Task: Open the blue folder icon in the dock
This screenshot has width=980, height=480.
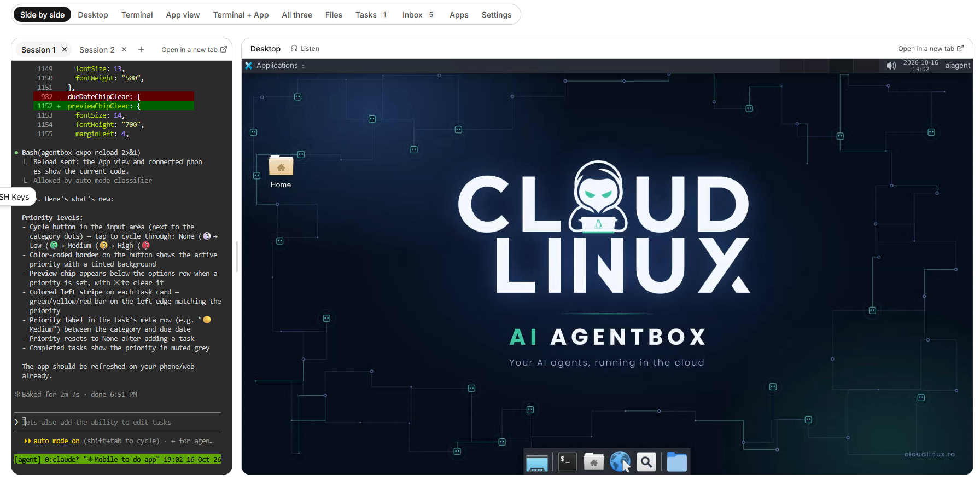Action: click(677, 462)
